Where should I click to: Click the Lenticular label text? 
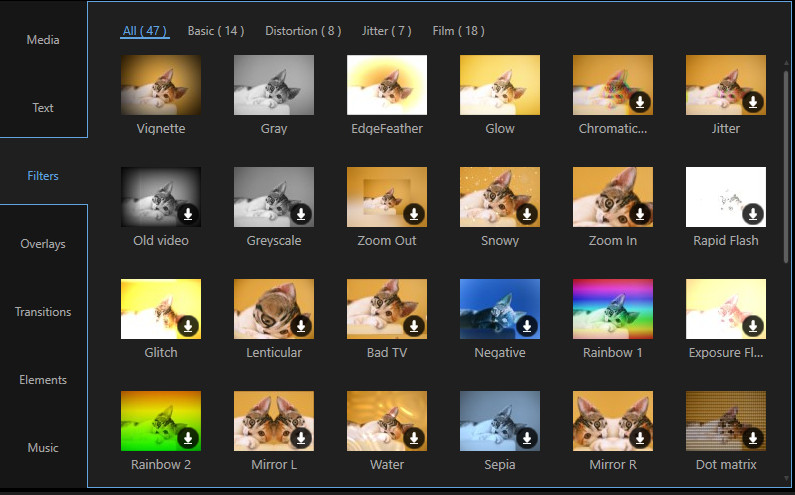coord(274,352)
